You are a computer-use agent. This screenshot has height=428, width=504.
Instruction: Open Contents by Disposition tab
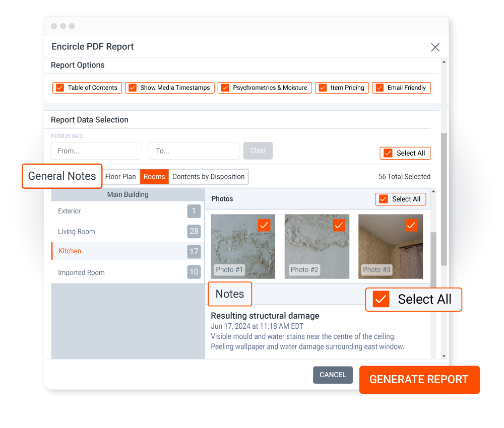209,177
